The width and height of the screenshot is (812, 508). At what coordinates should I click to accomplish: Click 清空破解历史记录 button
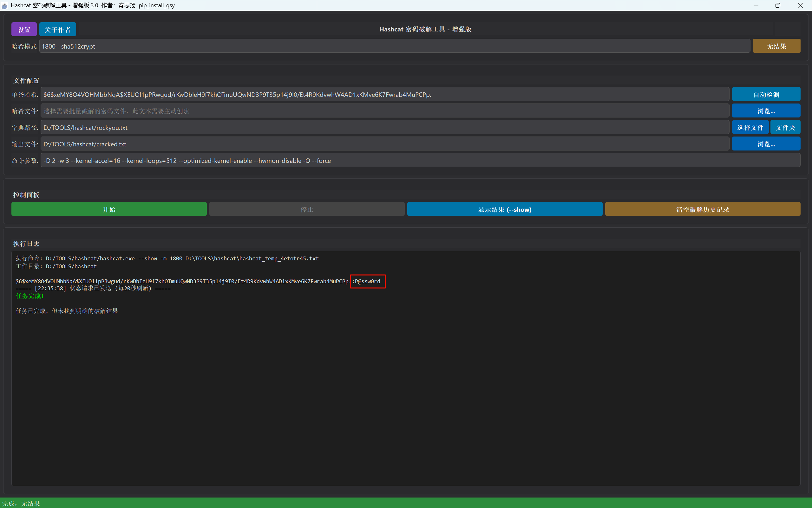703,209
